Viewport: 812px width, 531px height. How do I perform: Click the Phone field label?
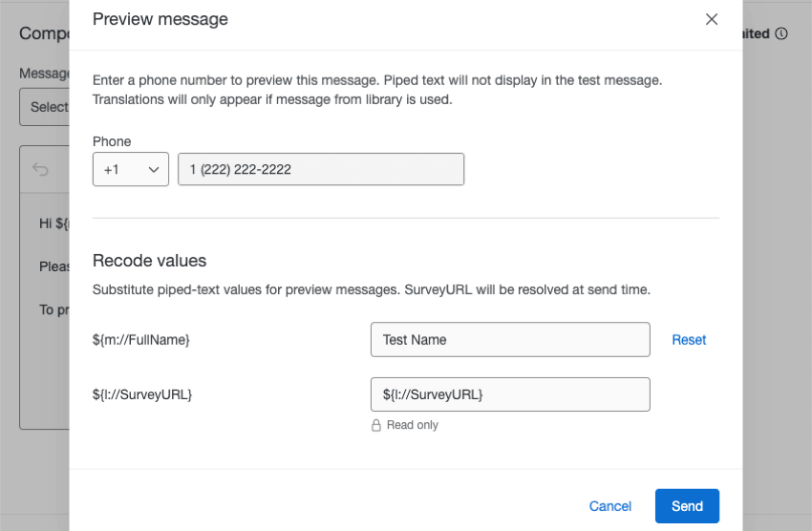click(112, 141)
